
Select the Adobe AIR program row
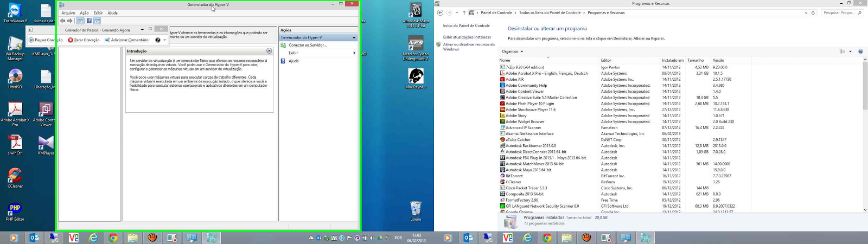[x=624, y=79]
